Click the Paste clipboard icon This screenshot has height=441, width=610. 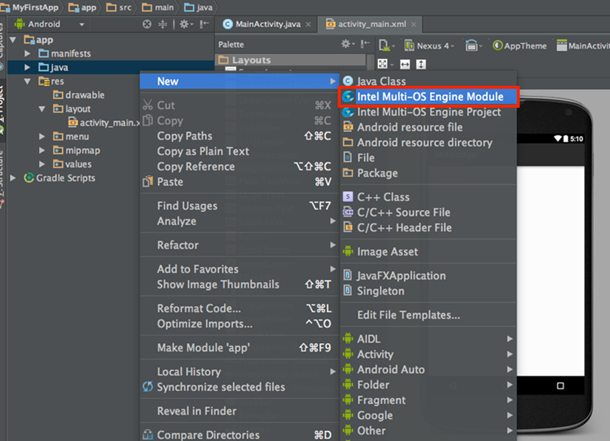point(148,181)
